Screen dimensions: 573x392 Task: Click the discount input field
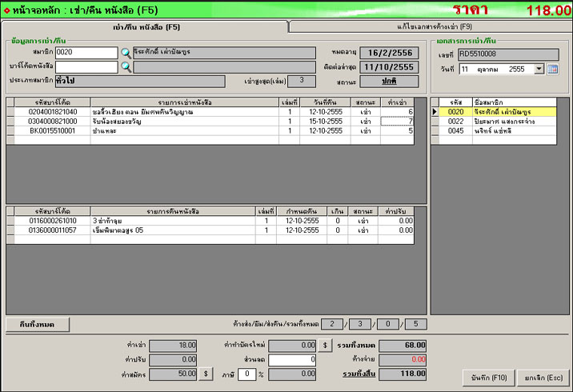click(292, 359)
